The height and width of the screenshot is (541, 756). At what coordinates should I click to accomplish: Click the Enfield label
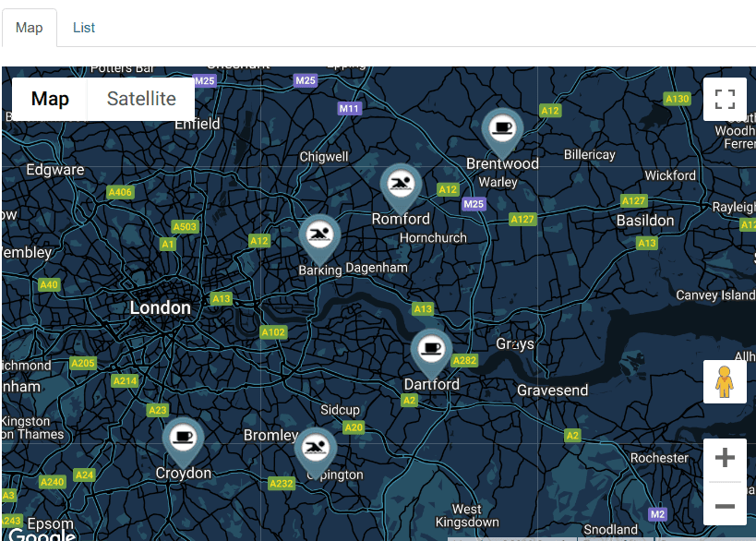(x=197, y=124)
